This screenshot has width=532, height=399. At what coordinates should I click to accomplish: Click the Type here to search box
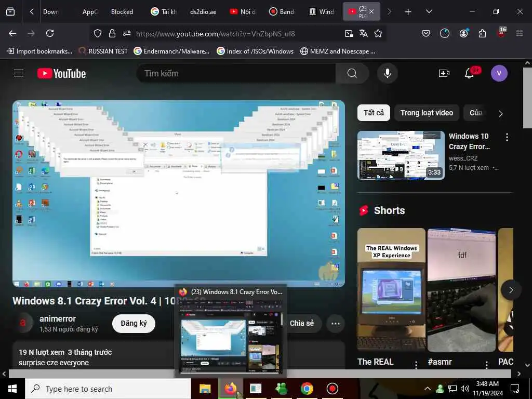(108, 389)
